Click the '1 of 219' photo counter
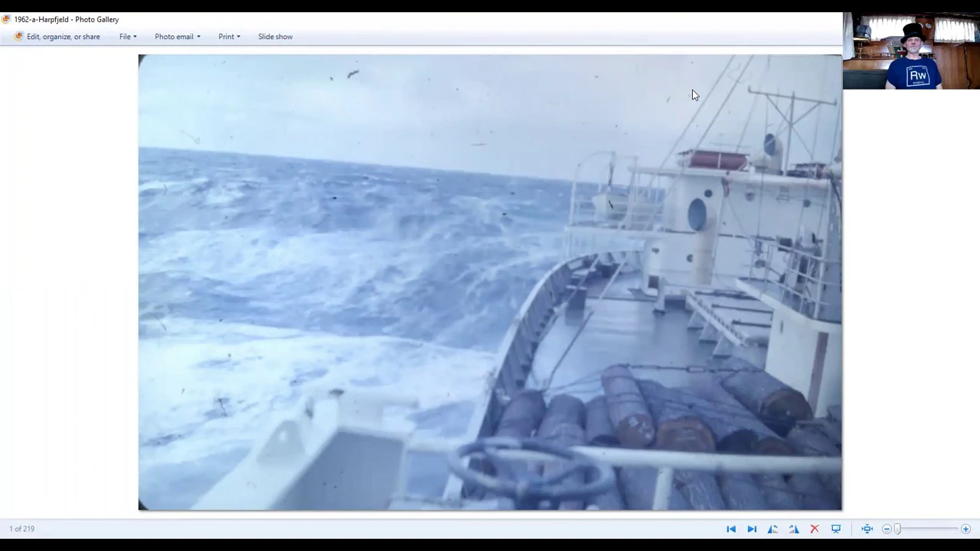980x551 pixels. point(22,529)
